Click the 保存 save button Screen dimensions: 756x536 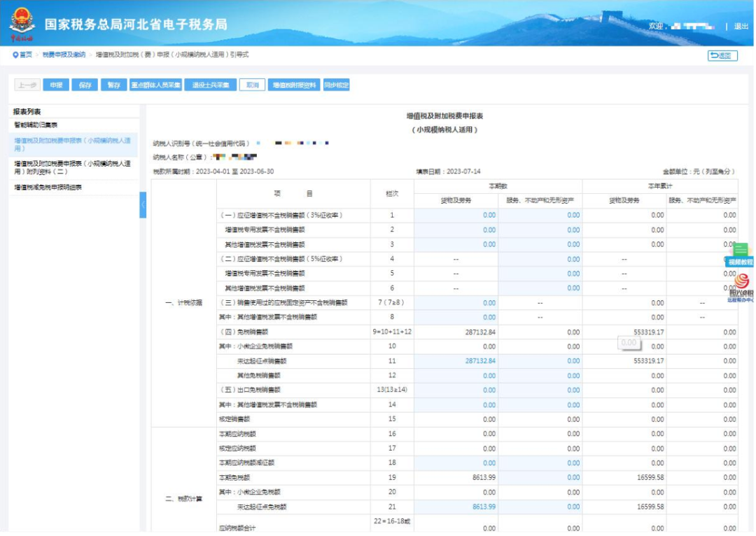click(x=85, y=85)
